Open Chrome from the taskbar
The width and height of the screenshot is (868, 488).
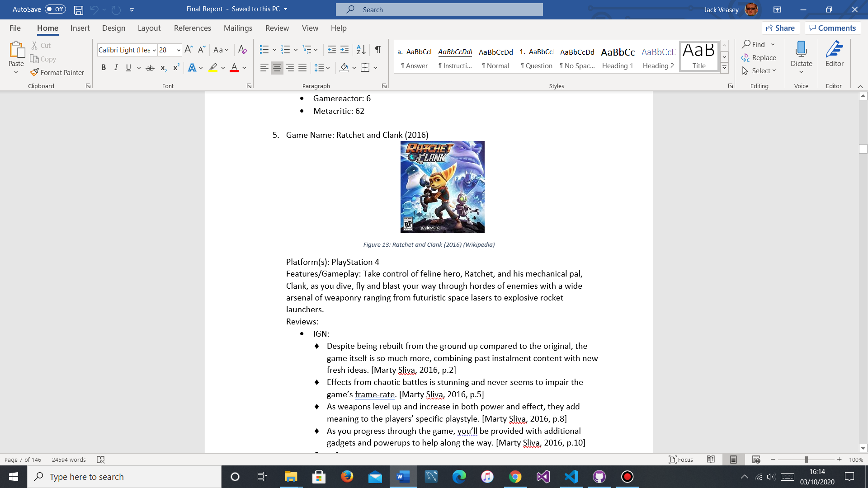pos(515,477)
